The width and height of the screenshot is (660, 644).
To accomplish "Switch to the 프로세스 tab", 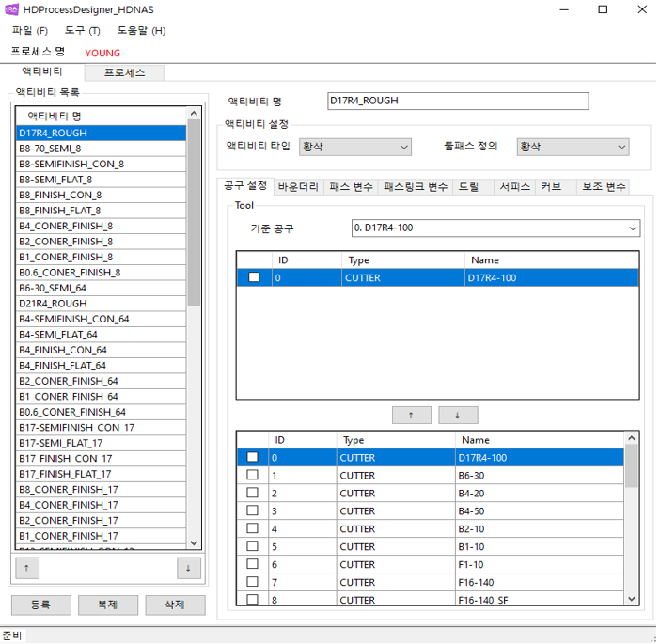I will click(x=124, y=72).
